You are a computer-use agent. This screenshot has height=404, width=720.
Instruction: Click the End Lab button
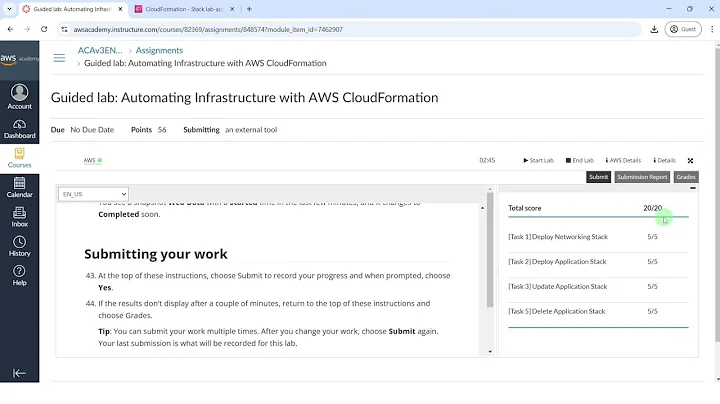[580, 160]
